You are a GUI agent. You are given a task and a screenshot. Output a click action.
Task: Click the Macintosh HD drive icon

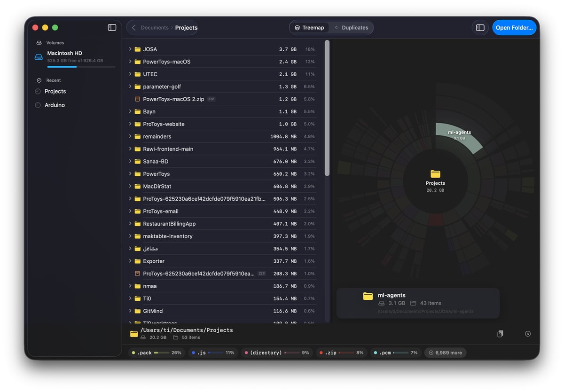pyautogui.click(x=39, y=57)
